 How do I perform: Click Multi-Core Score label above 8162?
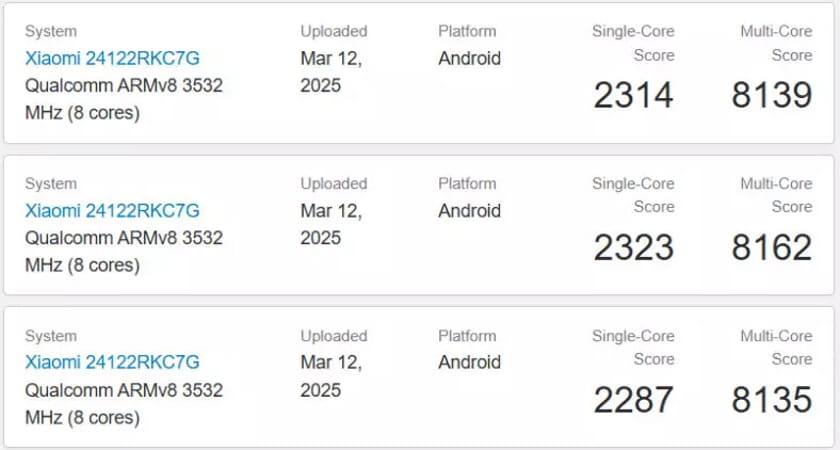click(776, 195)
